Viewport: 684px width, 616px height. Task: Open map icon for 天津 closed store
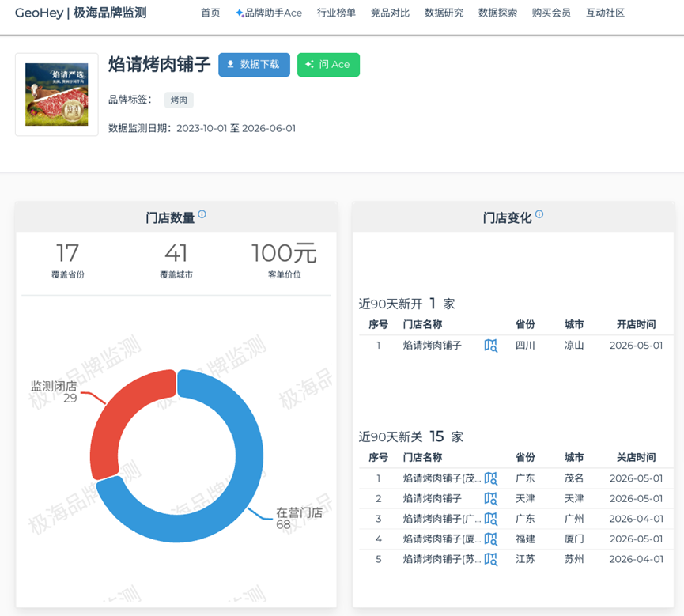pos(491,499)
